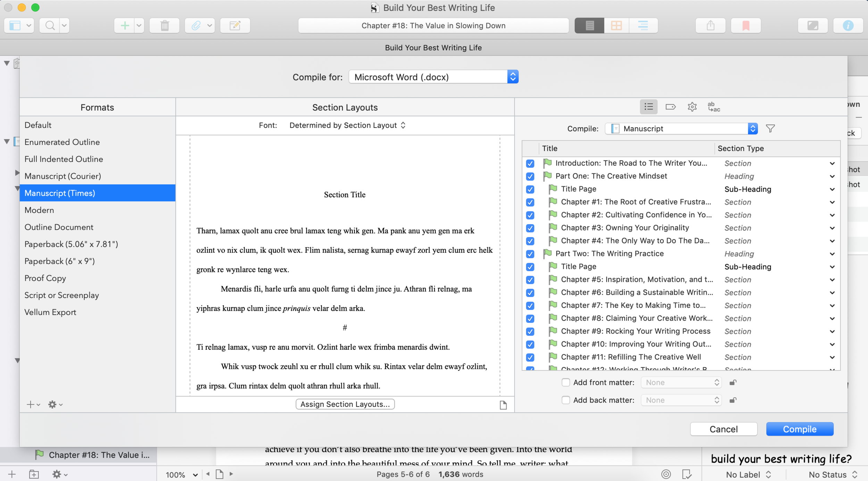Uncheck the Chapter #3 Owning Your Originality checkbox
Viewport: 868px width, 481px height.
[x=530, y=228]
